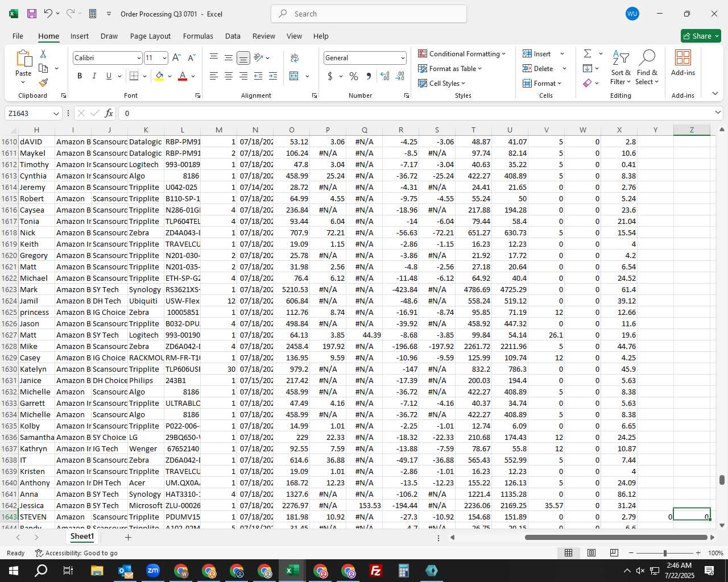
Task: Click the Delete cells button
Action: point(539,68)
